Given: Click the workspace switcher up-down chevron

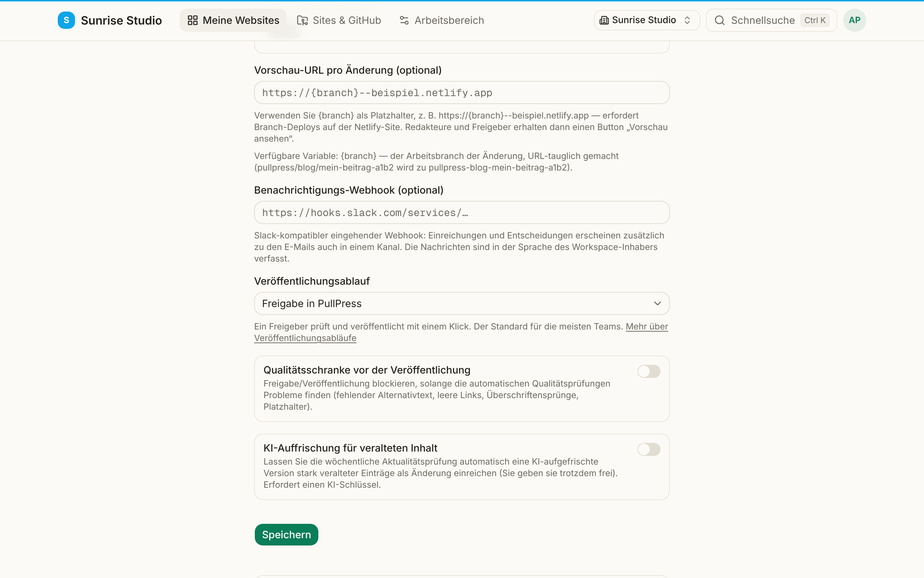Looking at the screenshot, I should [687, 20].
